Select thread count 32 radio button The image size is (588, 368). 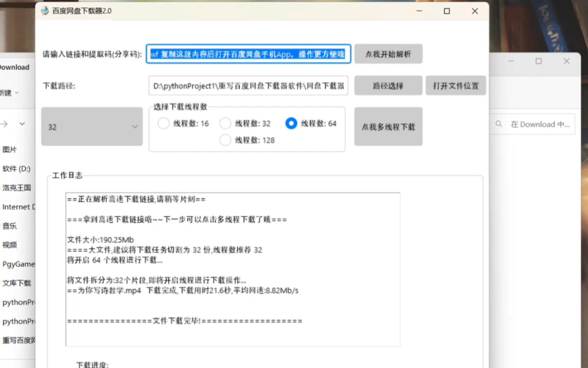tap(225, 123)
